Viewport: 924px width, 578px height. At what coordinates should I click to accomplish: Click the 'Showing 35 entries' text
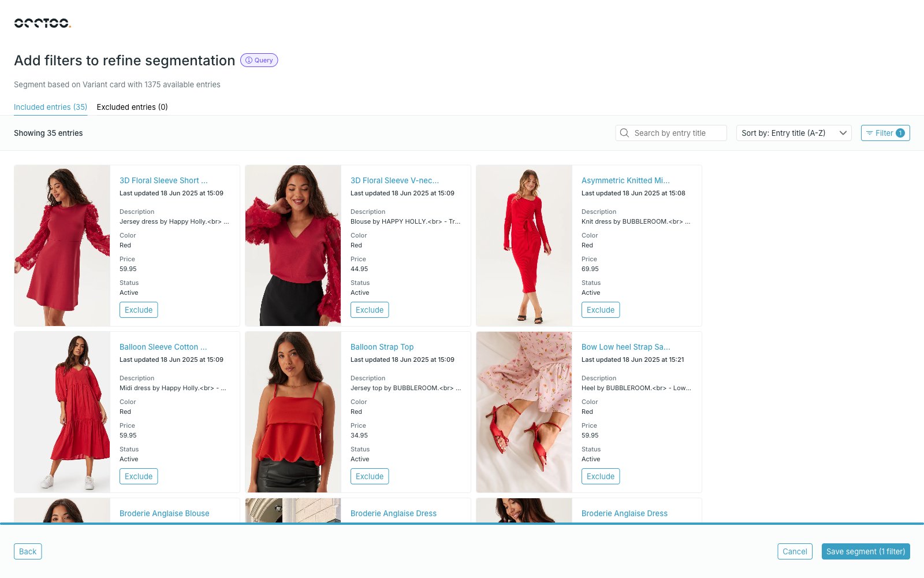coord(49,133)
